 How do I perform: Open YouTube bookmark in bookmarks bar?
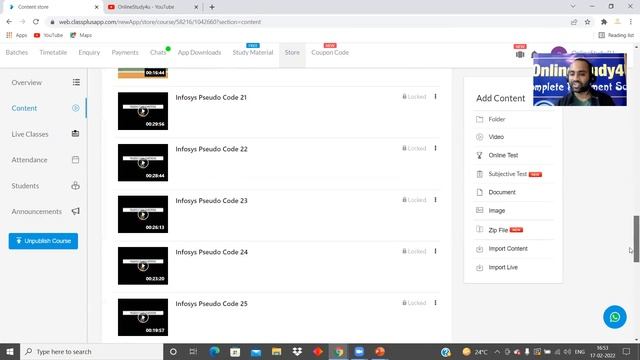(49, 36)
